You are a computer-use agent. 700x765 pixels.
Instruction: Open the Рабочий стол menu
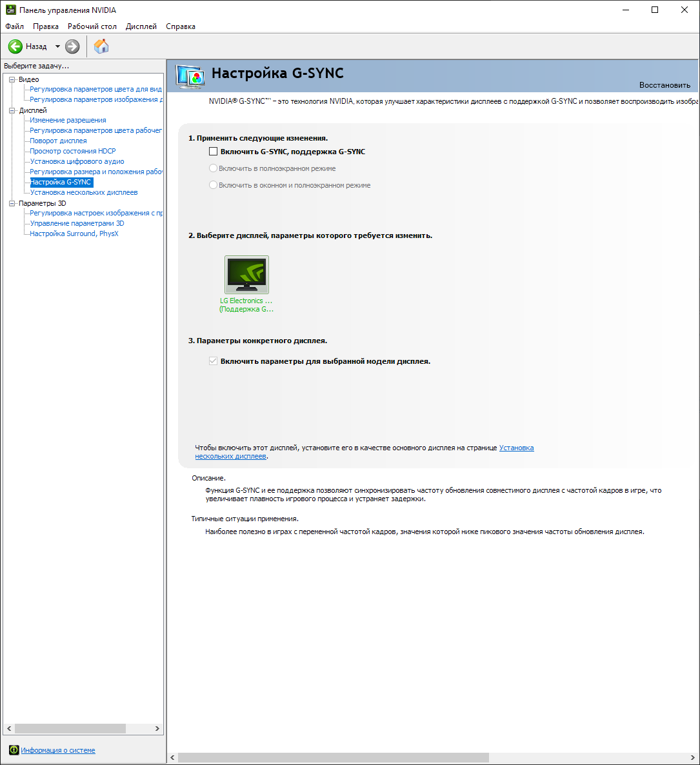click(x=92, y=26)
